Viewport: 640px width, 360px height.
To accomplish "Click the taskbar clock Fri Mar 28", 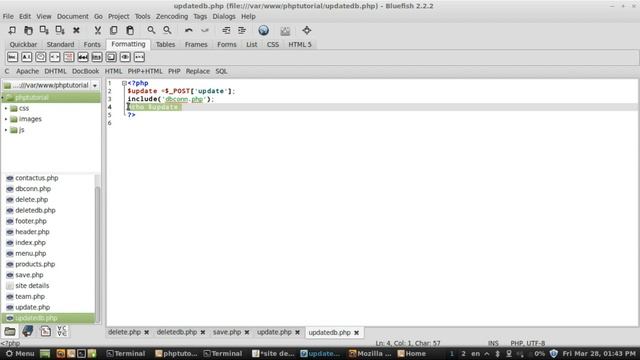I will 598,353.
